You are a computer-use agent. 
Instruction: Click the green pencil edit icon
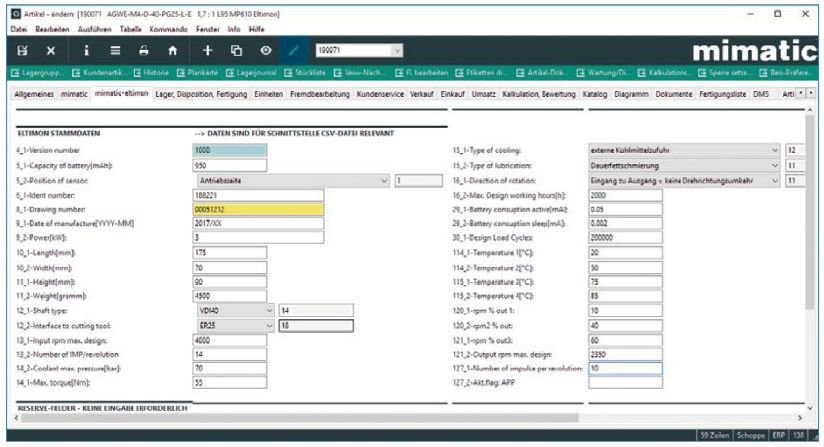[294, 50]
